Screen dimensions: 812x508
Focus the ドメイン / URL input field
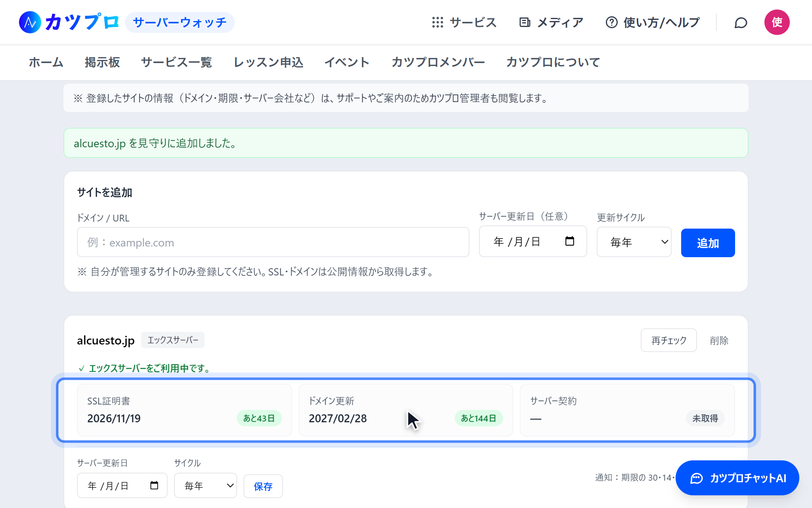273,242
